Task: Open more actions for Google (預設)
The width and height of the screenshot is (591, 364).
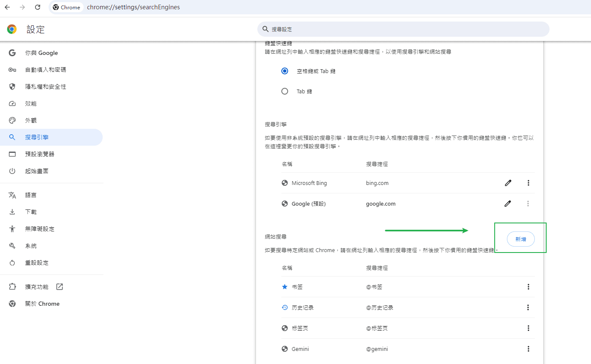Action: [528, 204]
